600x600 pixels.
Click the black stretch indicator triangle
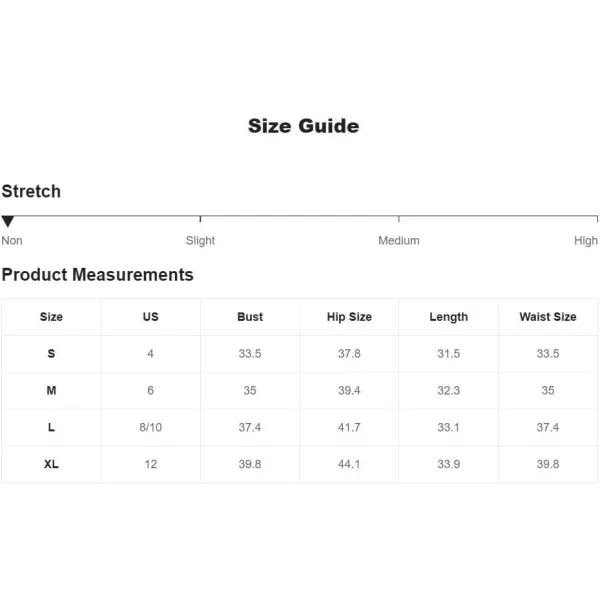[8, 221]
